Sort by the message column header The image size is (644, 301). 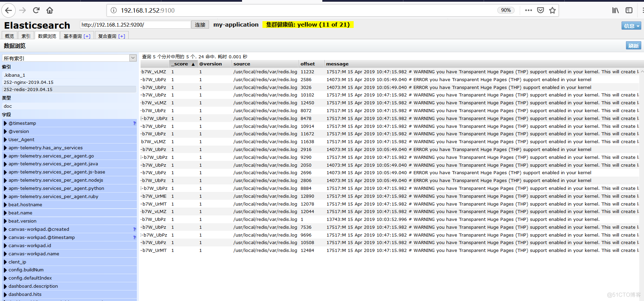(483, 64)
